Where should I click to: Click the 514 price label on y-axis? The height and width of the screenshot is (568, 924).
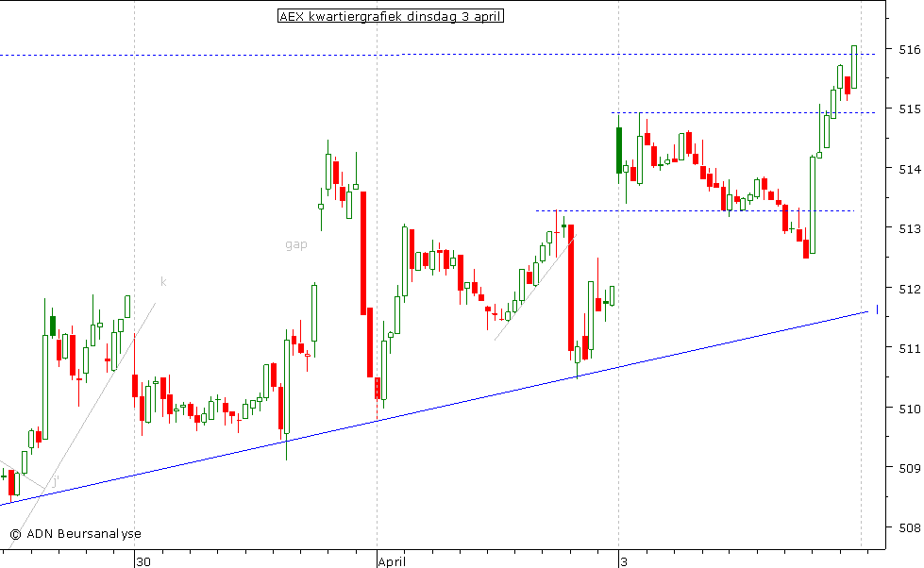click(x=908, y=169)
